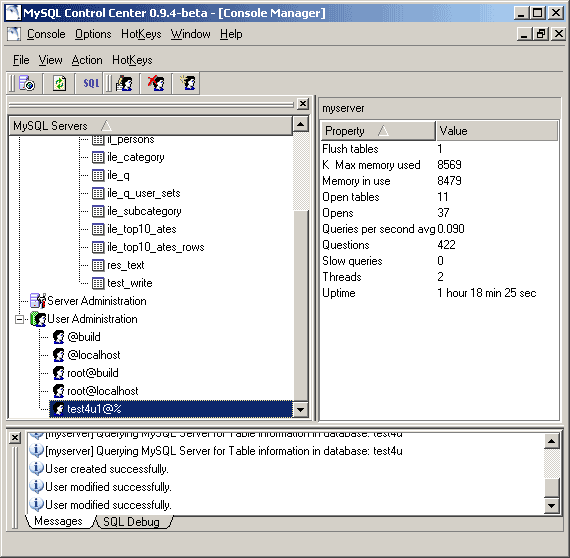Screen dimensions: 570x558
Task: Click the new user toolbar icon
Action: pos(188,83)
